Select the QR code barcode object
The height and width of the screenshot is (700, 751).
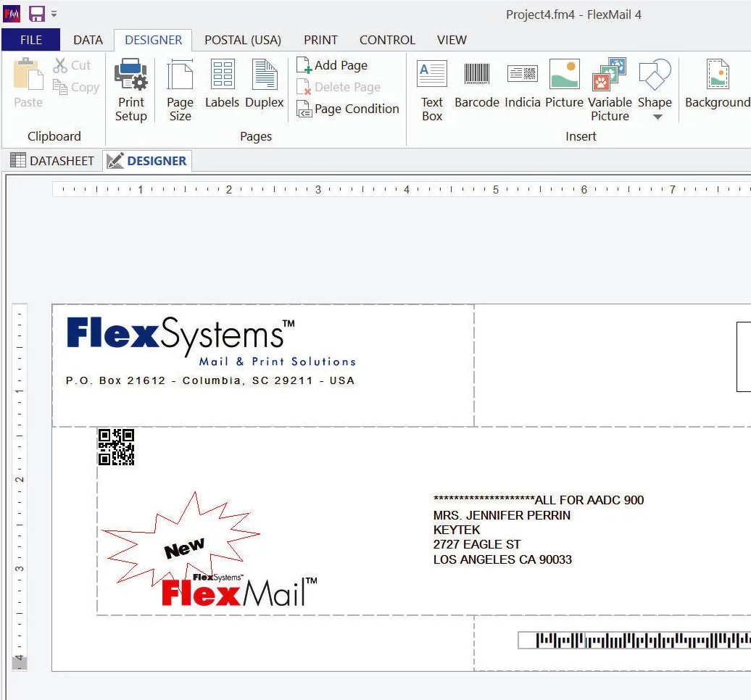tap(116, 447)
